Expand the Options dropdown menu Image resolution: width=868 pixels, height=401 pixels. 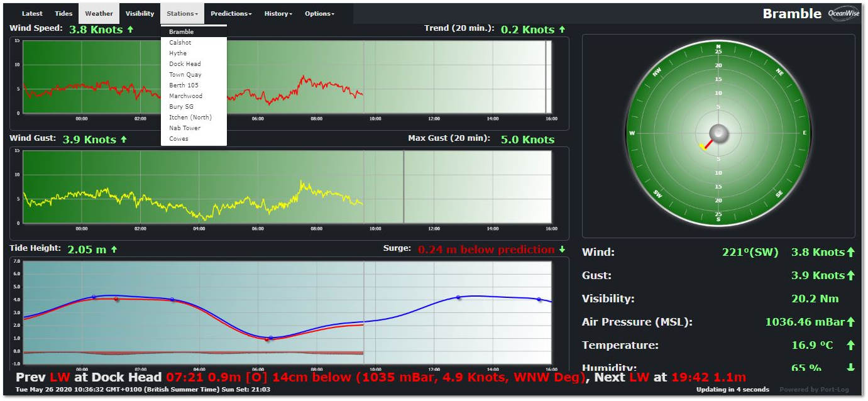pos(319,14)
